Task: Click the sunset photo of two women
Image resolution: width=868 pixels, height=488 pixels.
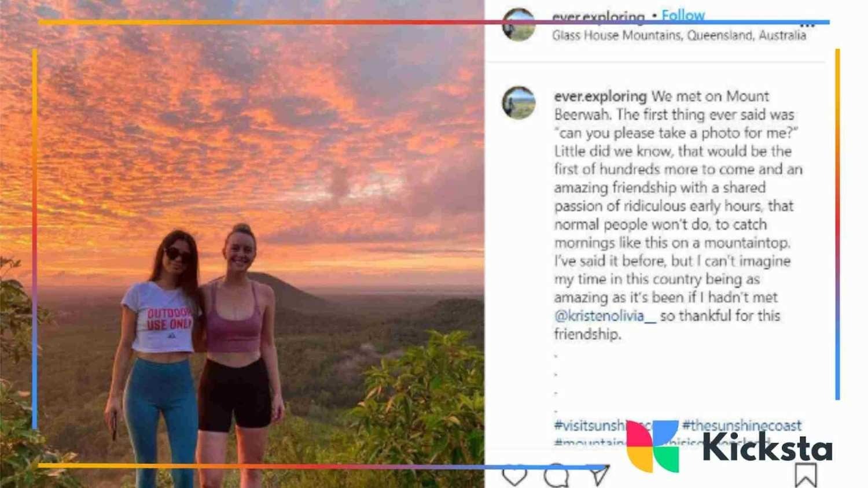Action: coord(242,244)
